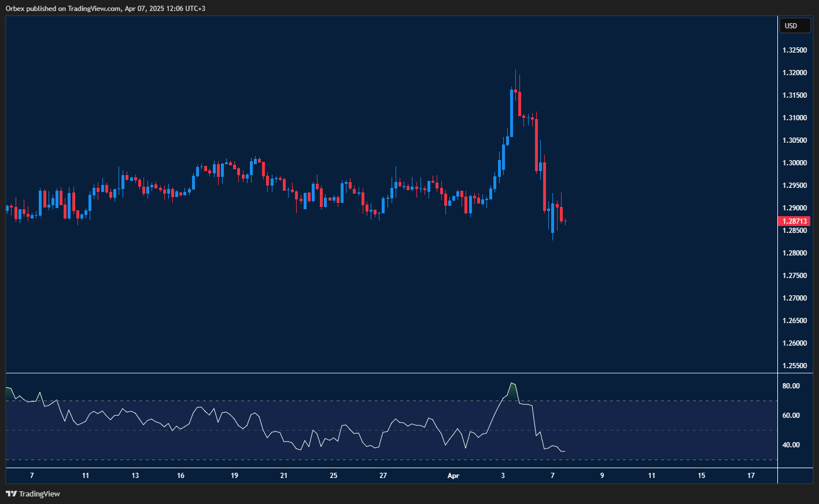
Task: Toggle the 50-level midline in the RSI pane
Action: [x=347, y=429]
